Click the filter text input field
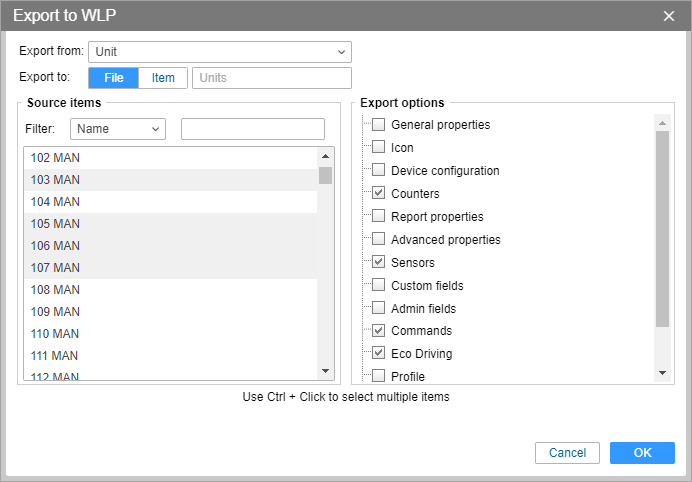The image size is (692, 482). (x=253, y=129)
